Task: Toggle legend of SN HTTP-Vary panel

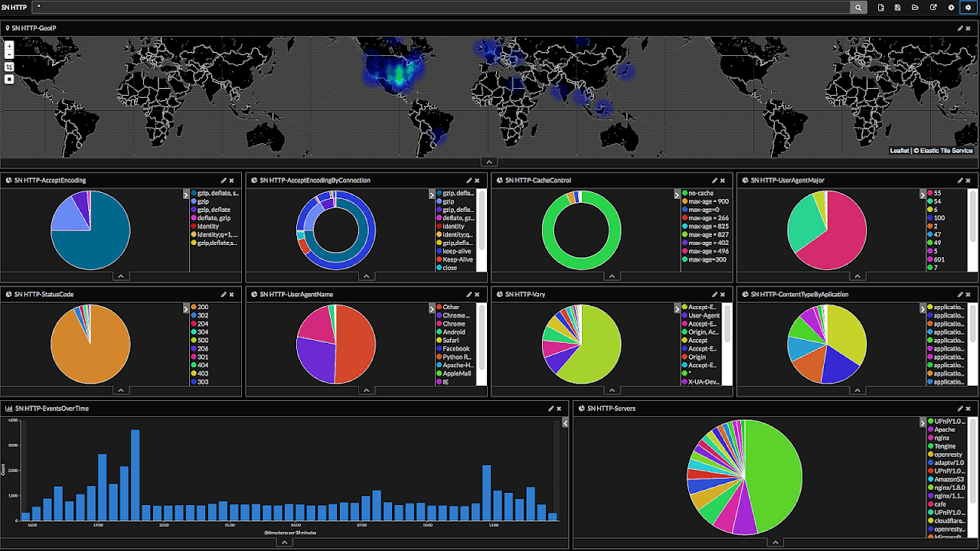Action: [677, 308]
